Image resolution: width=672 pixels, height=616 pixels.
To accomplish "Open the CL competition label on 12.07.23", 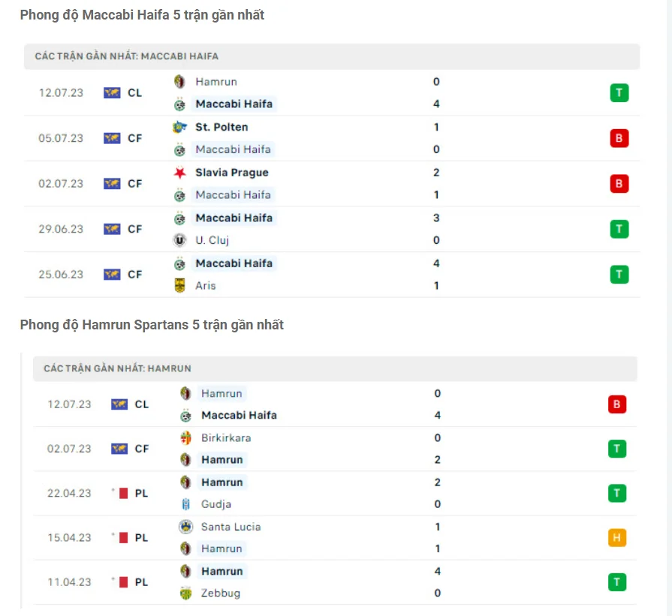I will coord(134,92).
